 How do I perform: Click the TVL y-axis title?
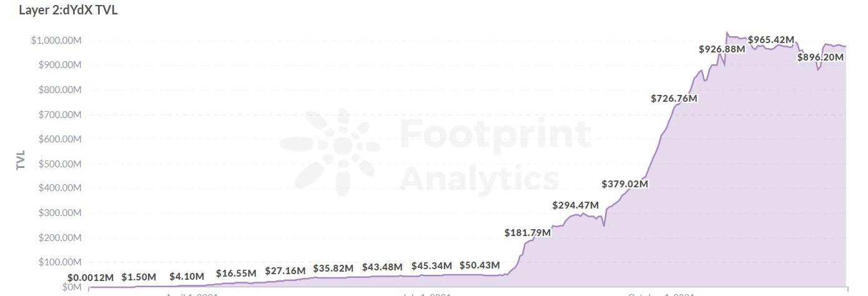point(21,160)
